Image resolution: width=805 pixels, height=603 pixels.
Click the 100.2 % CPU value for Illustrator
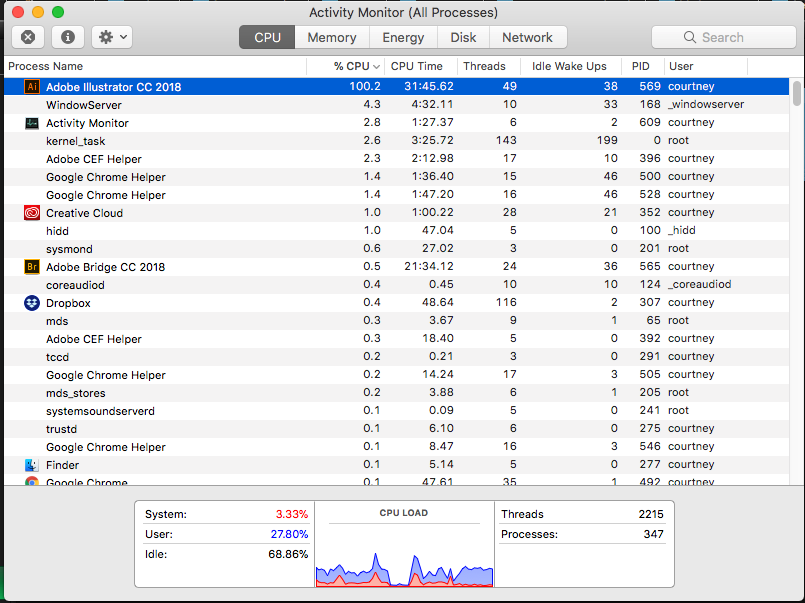point(365,86)
